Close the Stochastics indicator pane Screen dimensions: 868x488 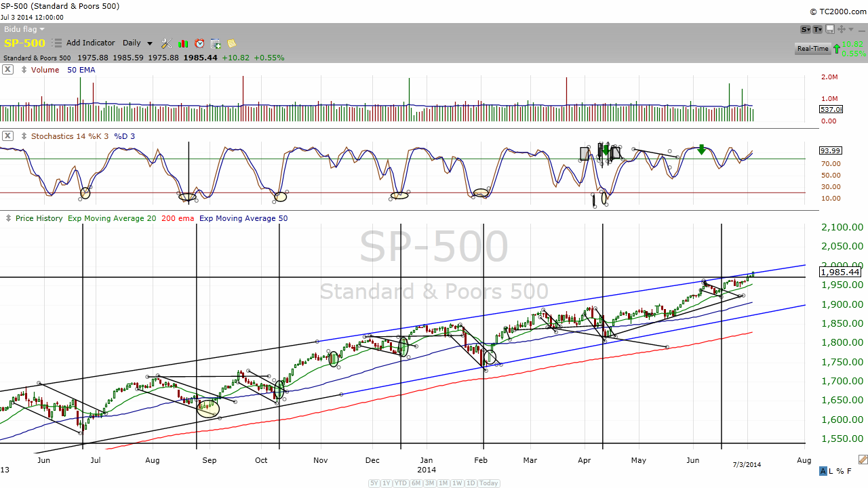click(7, 136)
